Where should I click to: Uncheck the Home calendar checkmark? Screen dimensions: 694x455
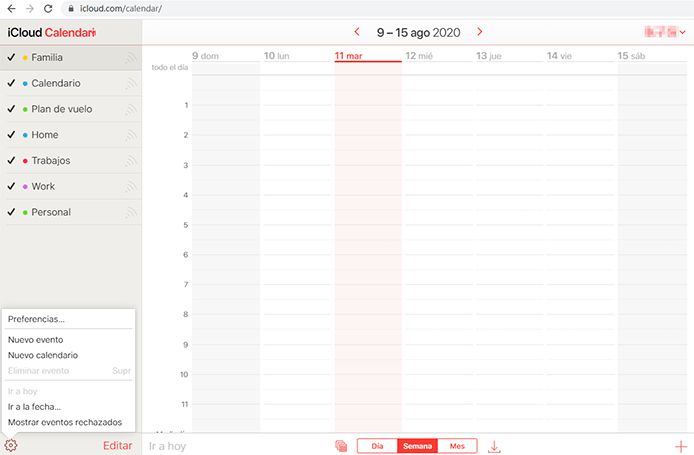(x=12, y=134)
